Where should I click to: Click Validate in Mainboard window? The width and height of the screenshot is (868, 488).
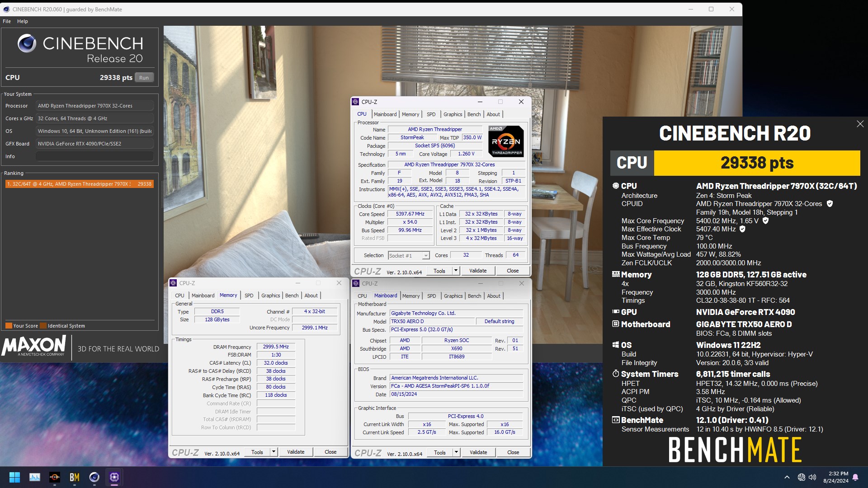pos(478,452)
